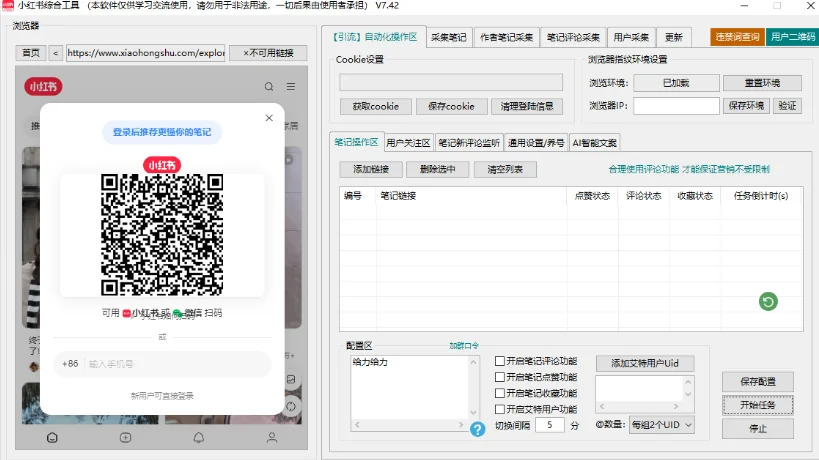Click 添加链接 button

coord(371,169)
